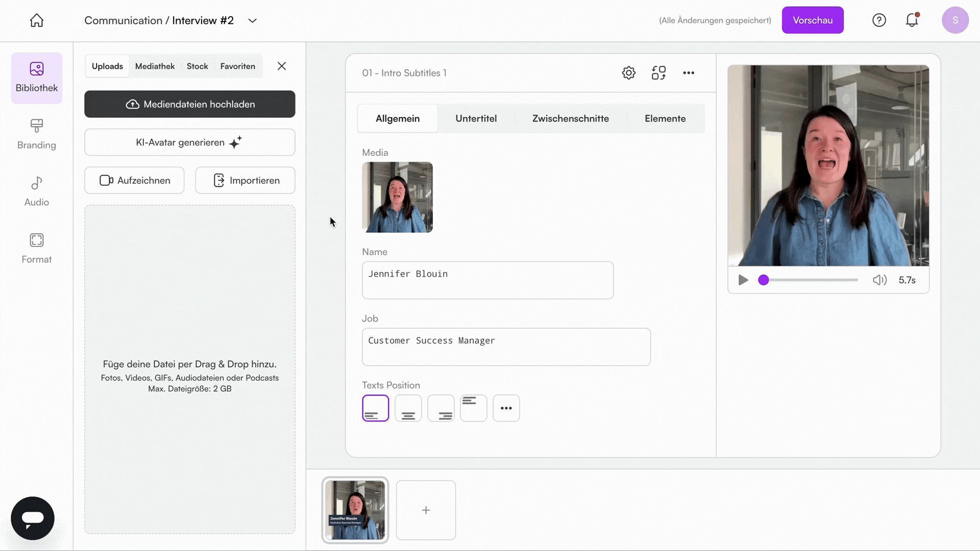Click the Interview #2 project title
The height and width of the screenshot is (551, 980).
click(x=203, y=20)
